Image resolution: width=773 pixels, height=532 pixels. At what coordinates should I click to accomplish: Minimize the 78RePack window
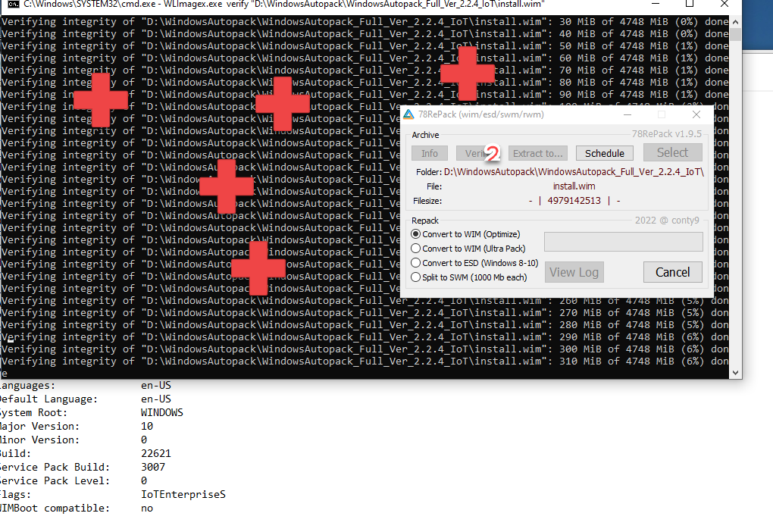coord(627,114)
